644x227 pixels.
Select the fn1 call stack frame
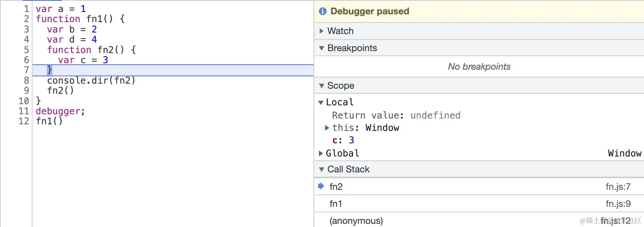tap(336, 204)
